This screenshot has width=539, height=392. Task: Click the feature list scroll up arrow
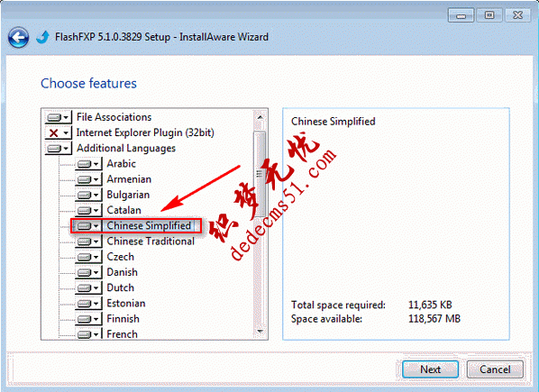coord(260,117)
